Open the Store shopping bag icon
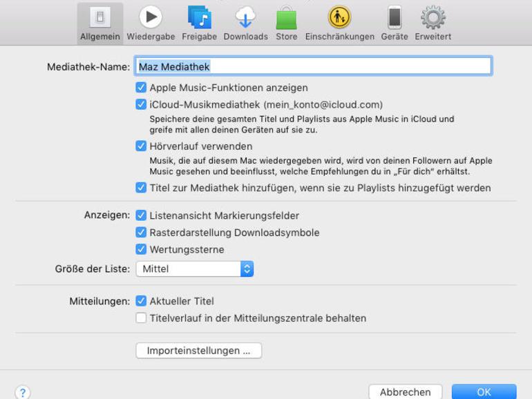The height and width of the screenshot is (399, 532). pyautogui.click(x=286, y=18)
